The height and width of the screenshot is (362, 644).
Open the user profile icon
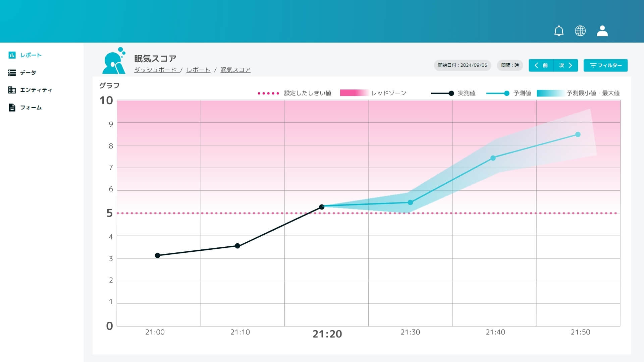(602, 31)
